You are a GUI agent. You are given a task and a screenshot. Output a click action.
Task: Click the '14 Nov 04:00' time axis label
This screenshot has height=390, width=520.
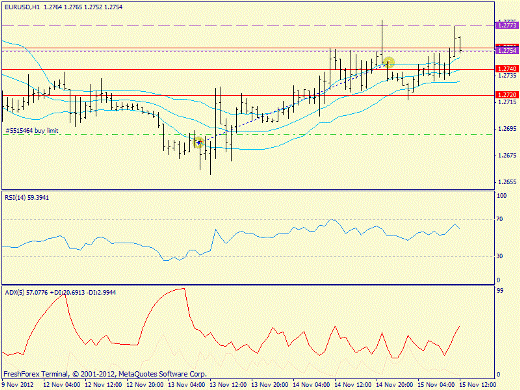point(312,385)
